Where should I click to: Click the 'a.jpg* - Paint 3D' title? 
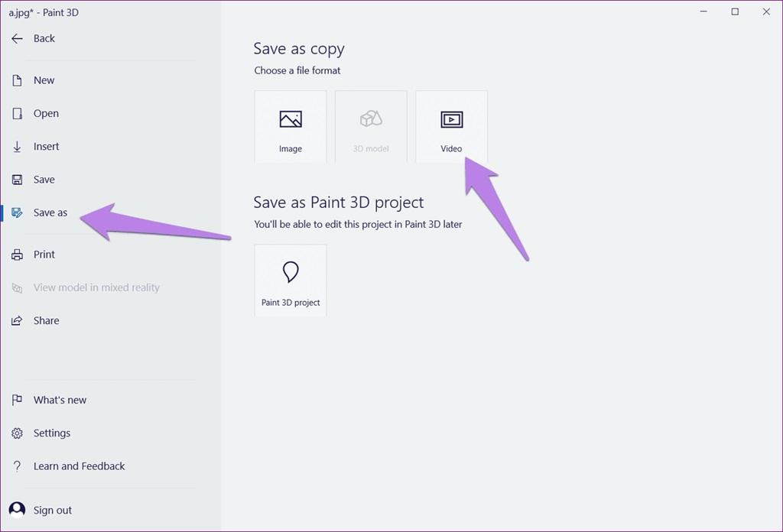pos(44,12)
